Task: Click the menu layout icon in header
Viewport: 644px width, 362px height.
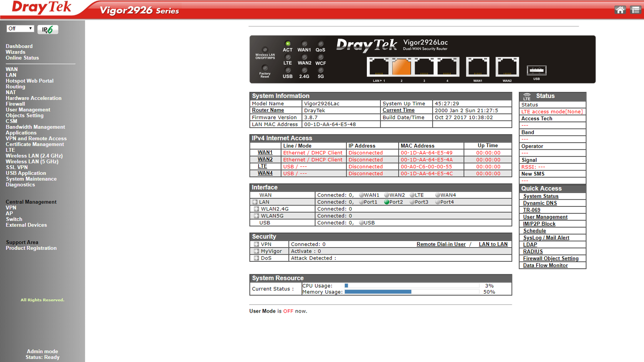Action: (x=635, y=10)
